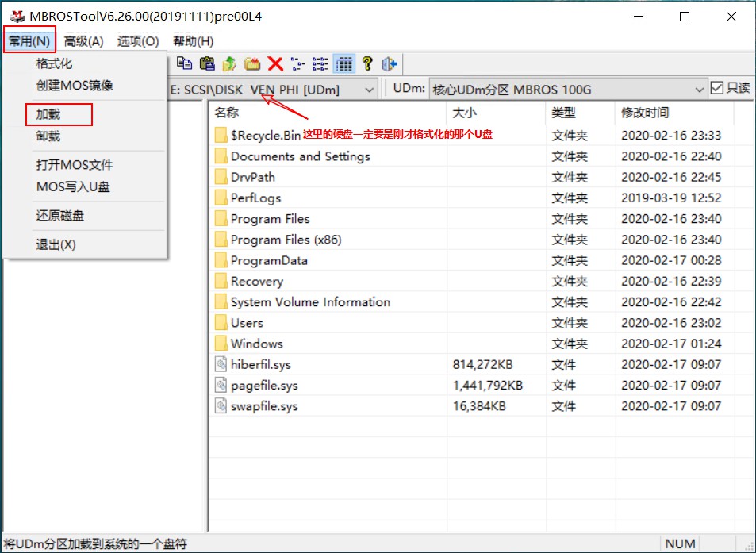Image resolution: width=756 pixels, height=553 pixels.
Task: Choose 格式化 in the 常用 menu
Action: coord(54,63)
